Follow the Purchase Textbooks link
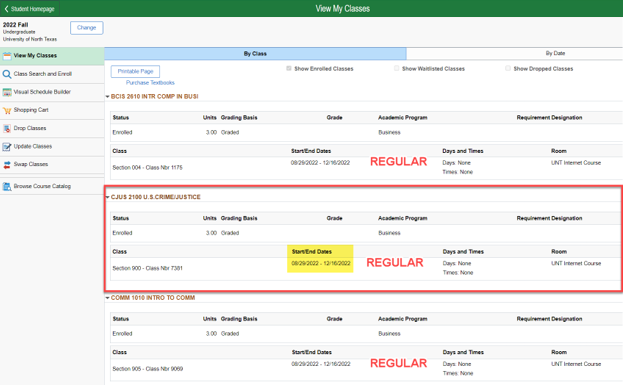 click(150, 83)
